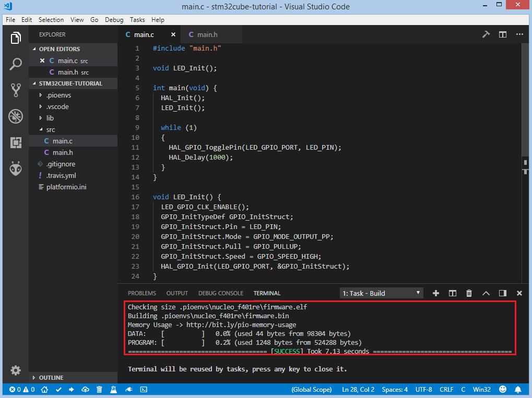
Task: Change line endings via CRLF
Action: click(x=446, y=390)
